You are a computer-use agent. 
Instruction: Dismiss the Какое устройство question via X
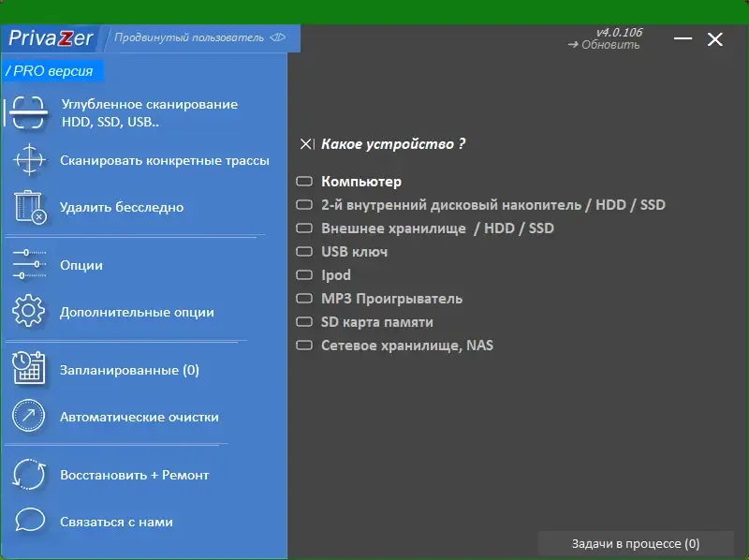(x=305, y=143)
